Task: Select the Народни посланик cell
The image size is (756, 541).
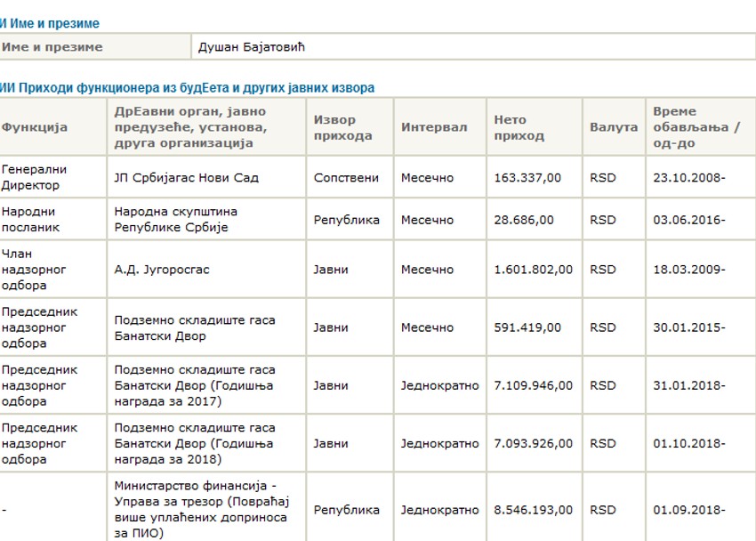Action: point(29,219)
